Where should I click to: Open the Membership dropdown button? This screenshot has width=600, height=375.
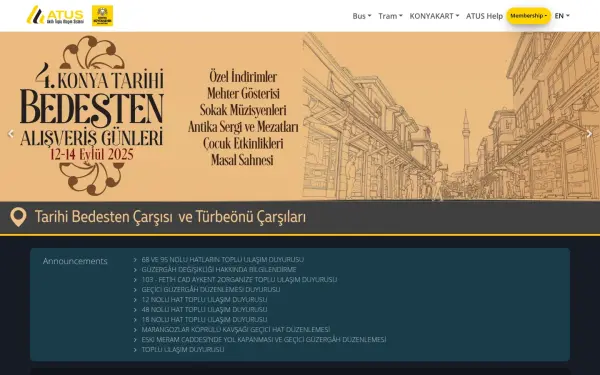click(x=528, y=16)
